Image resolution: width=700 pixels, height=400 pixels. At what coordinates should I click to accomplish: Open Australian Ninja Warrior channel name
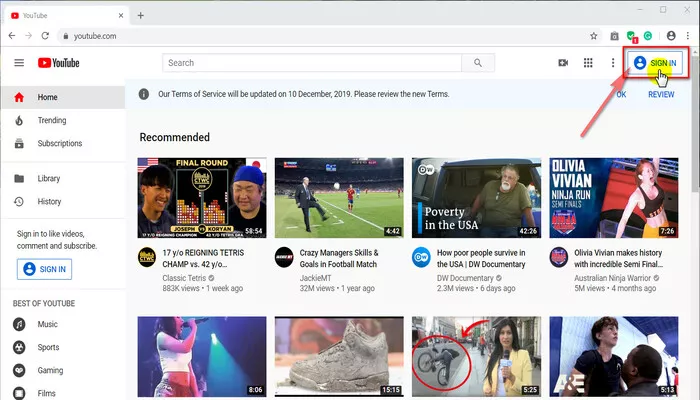pos(612,278)
